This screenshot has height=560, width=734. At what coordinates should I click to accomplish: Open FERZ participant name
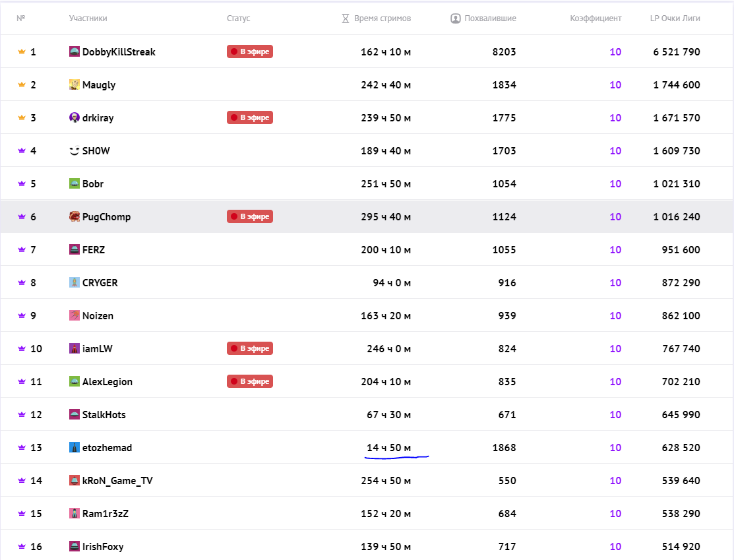(94, 249)
